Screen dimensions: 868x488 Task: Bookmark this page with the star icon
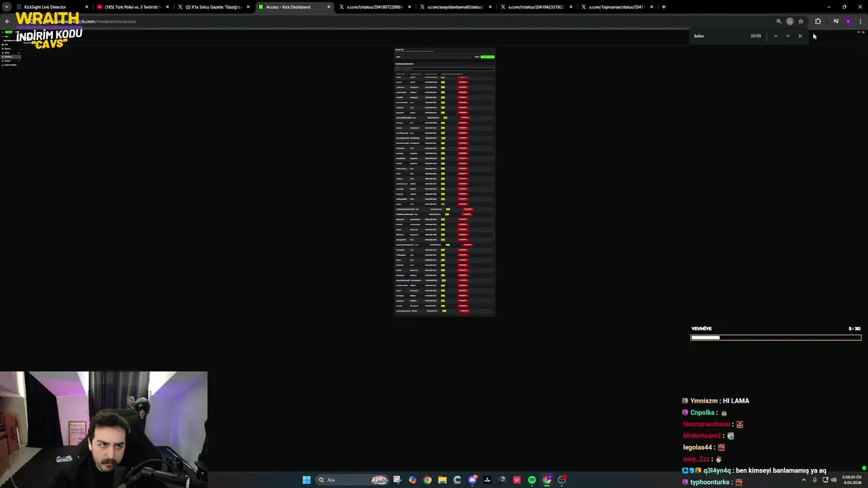[x=801, y=21]
